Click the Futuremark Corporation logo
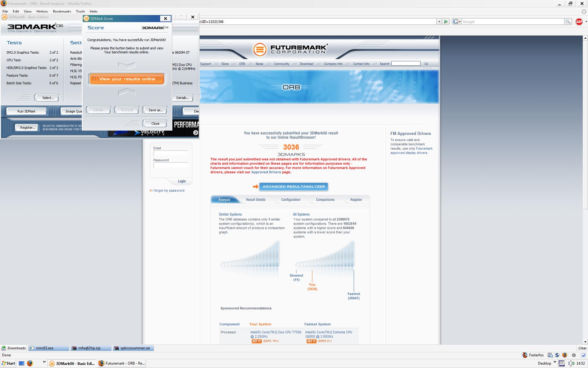Viewport: 588px width, 368px height. [290, 49]
